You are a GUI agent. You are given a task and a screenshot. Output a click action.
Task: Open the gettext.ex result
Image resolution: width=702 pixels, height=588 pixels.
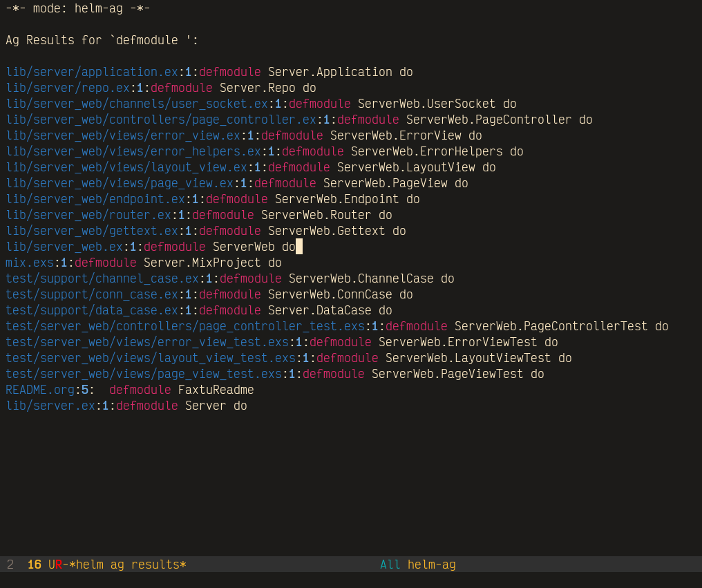92,231
